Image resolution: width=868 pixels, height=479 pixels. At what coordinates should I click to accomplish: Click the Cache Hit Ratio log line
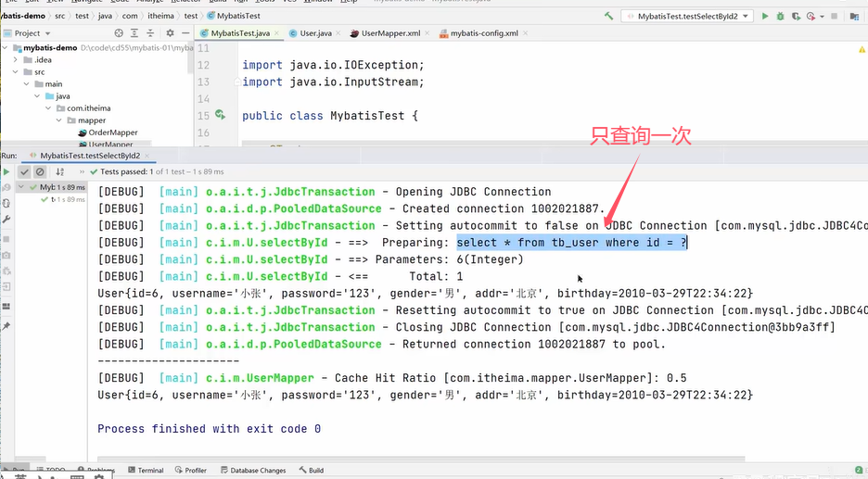tap(392, 378)
